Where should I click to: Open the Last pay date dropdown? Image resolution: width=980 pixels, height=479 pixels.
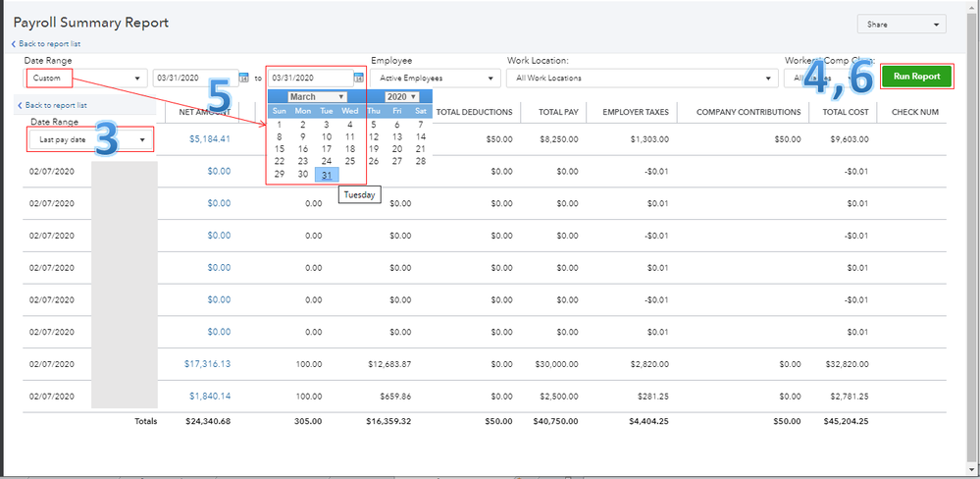(x=90, y=139)
